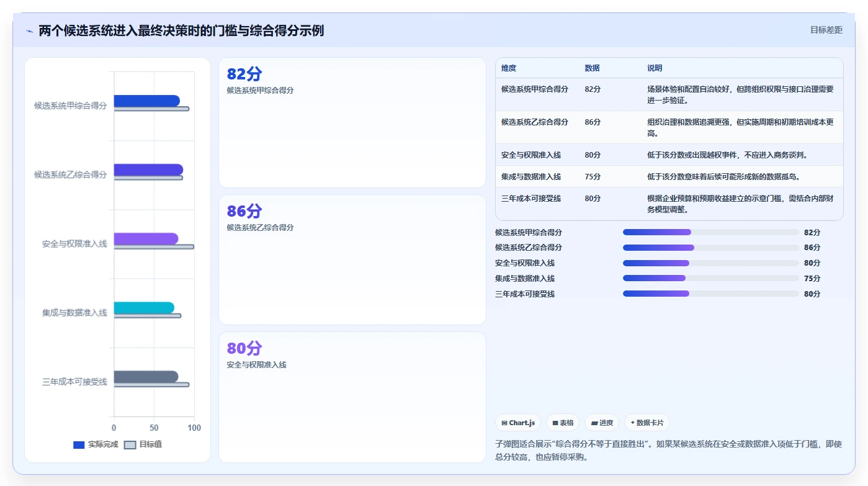Click the 候选系统乙综合得分 y-axis label in the chart
Image resolution: width=868 pixels, height=486 pixels.
(x=70, y=175)
